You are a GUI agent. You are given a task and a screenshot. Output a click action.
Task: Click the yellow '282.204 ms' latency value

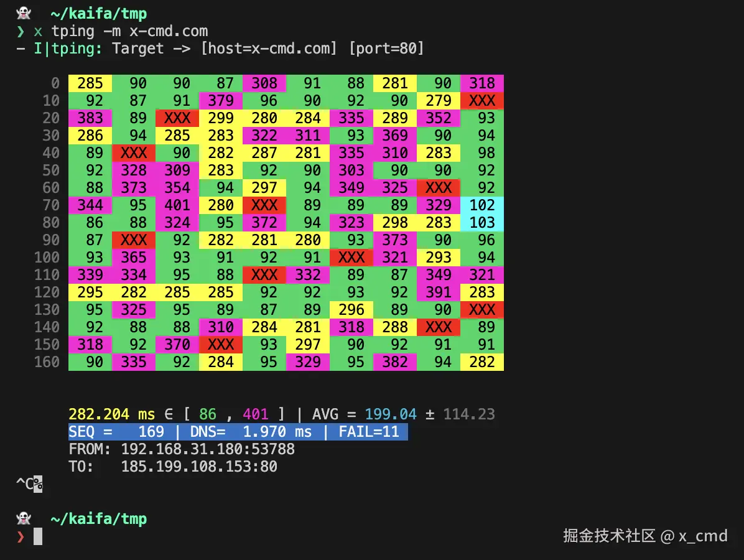pos(112,414)
